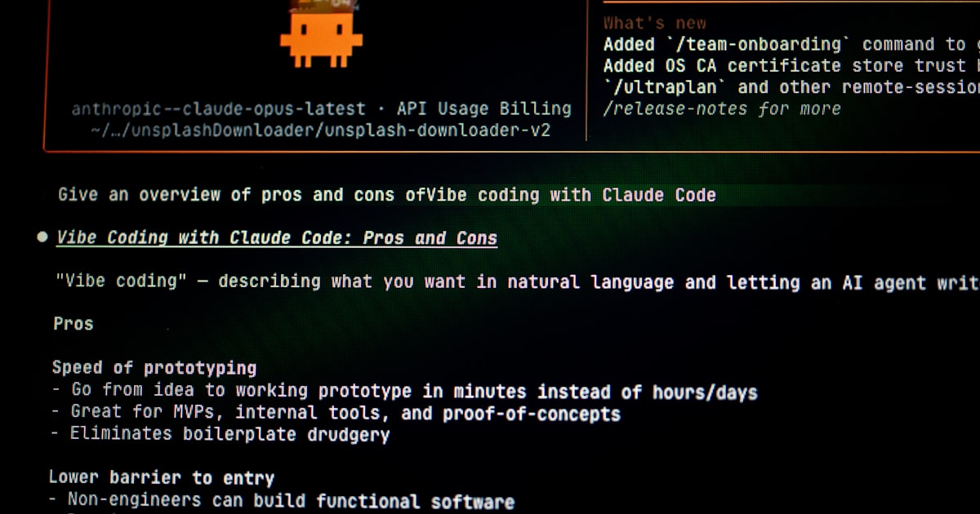Click the 'Non-engineers can build functional software' bullet
Image resolution: width=980 pixels, height=514 pixels.
[x=282, y=501]
